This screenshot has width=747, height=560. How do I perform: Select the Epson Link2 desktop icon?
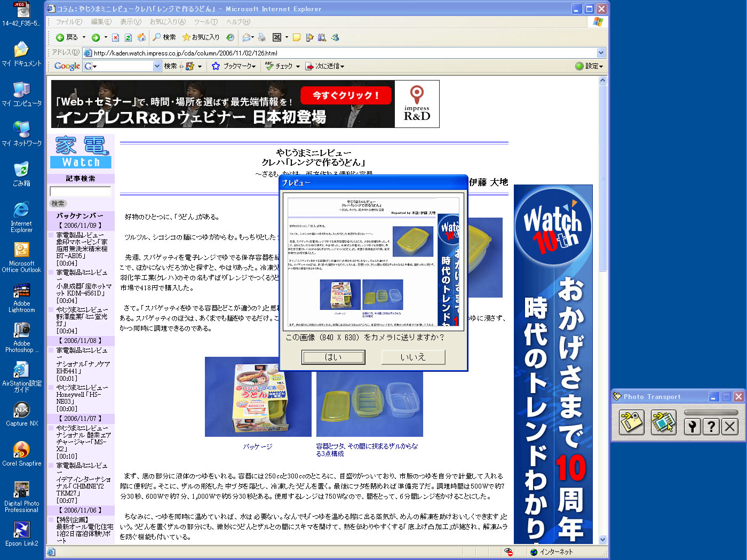tap(22, 534)
